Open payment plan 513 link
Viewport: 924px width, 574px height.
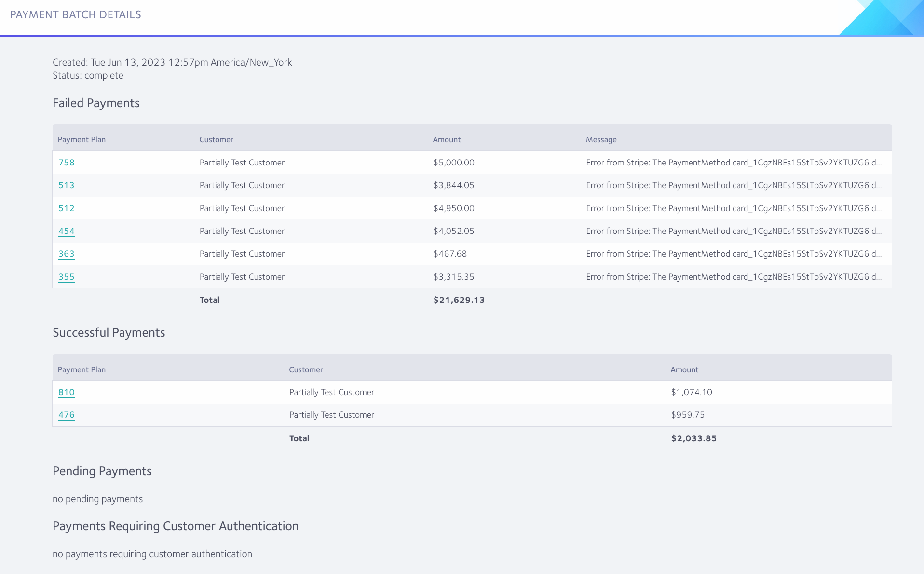pyautogui.click(x=67, y=185)
